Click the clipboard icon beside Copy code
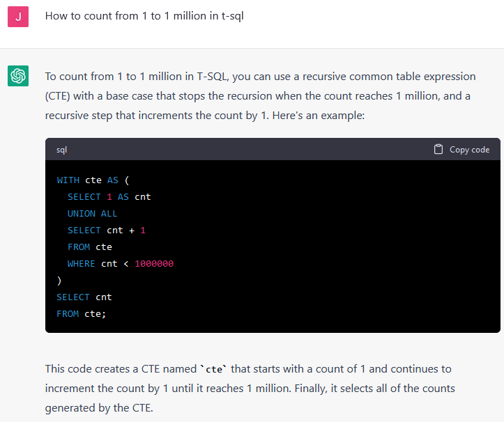Image resolution: width=504 pixels, height=422 pixels. tap(438, 150)
